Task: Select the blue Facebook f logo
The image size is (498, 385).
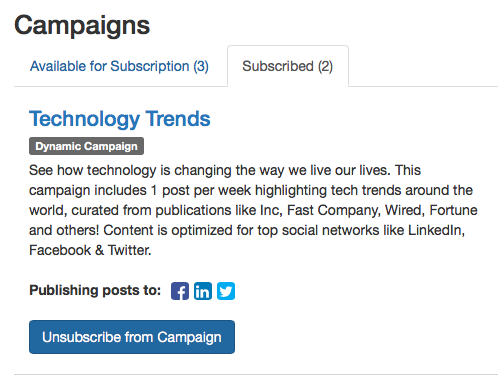Action: [180, 291]
